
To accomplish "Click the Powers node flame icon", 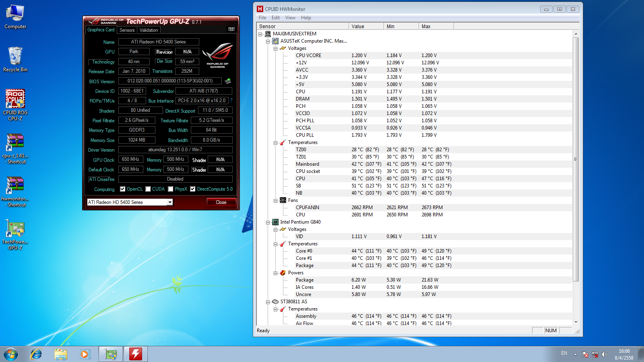I will 283,273.
